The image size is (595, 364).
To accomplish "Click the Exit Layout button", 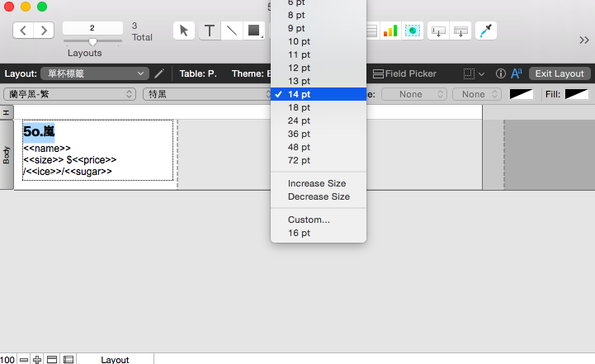I will [x=560, y=73].
